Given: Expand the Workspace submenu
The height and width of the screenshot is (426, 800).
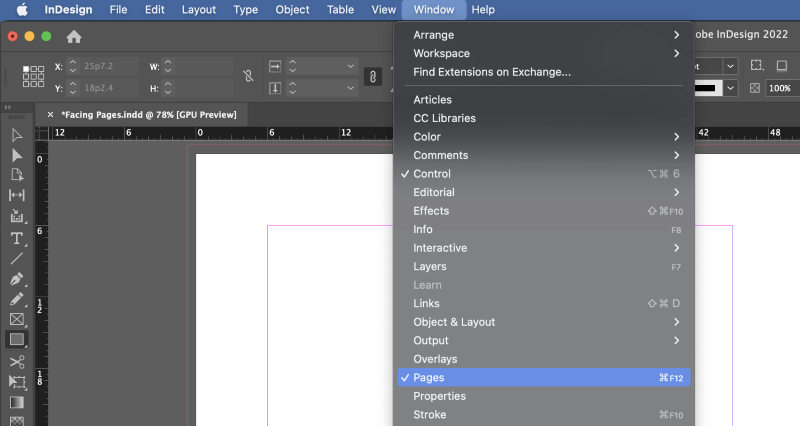Looking at the screenshot, I should click(544, 54).
